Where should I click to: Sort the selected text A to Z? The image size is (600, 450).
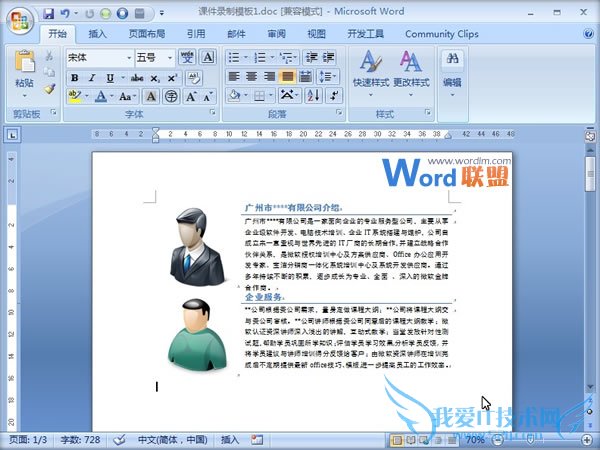click(x=313, y=96)
